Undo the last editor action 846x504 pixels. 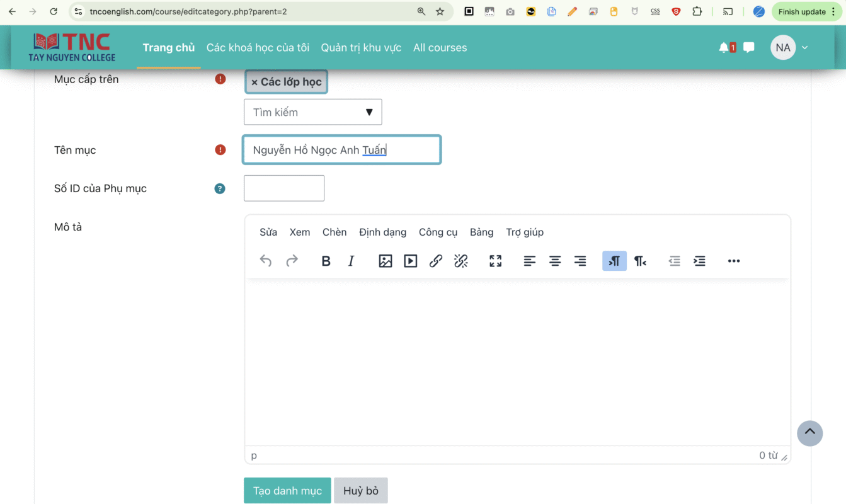pyautogui.click(x=266, y=261)
